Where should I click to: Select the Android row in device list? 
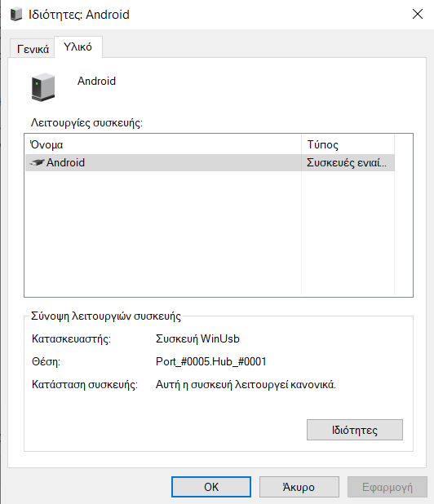210,162
